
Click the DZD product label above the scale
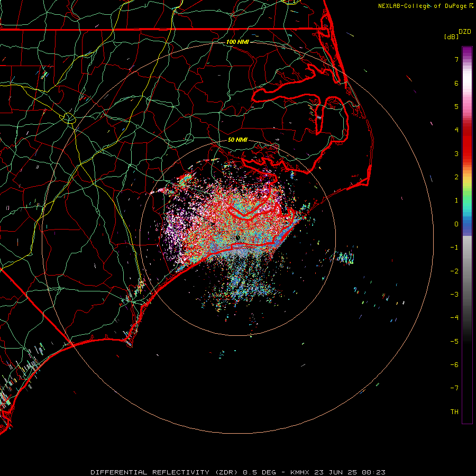(x=465, y=32)
